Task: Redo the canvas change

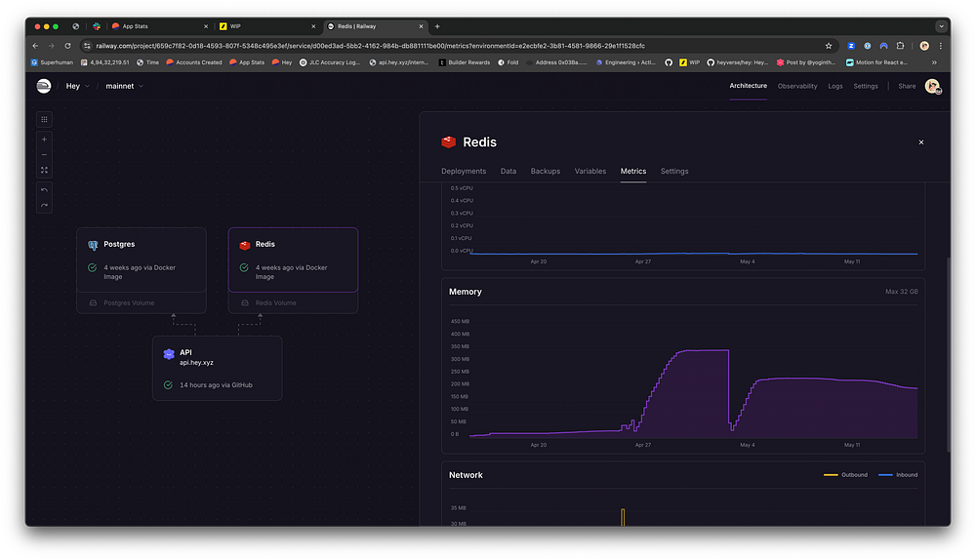Action: (44, 205)
